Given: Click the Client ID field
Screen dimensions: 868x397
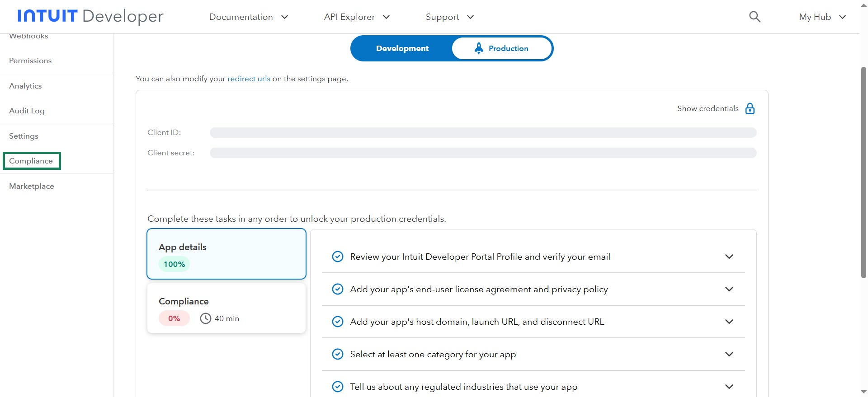Looking at the screenshot, I should [x=483, y=132].
